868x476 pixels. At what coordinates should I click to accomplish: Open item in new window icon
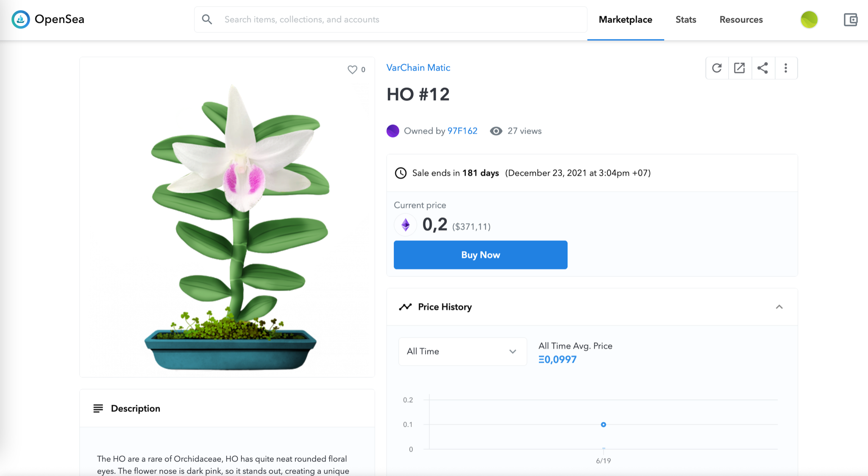[740, 68]
